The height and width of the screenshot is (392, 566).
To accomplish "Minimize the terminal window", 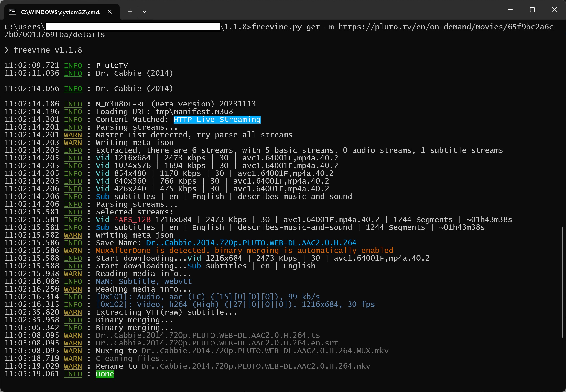I will (x=510, y=10).
